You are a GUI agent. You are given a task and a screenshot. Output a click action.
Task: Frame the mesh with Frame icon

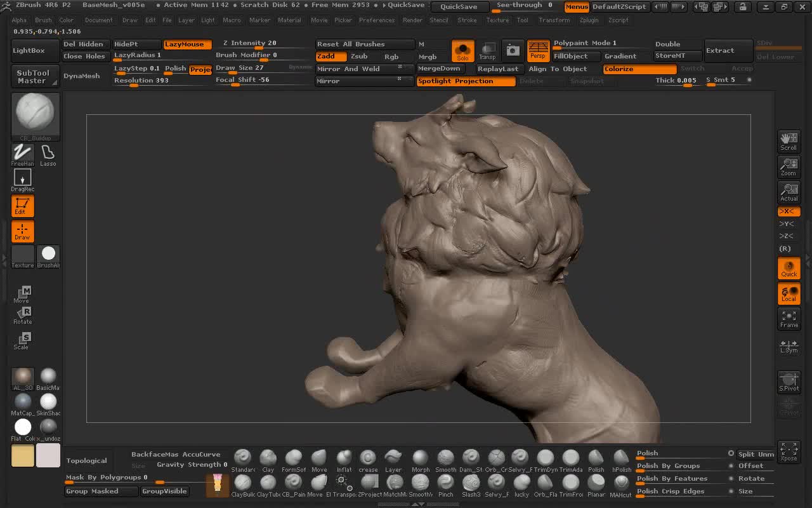789,319
